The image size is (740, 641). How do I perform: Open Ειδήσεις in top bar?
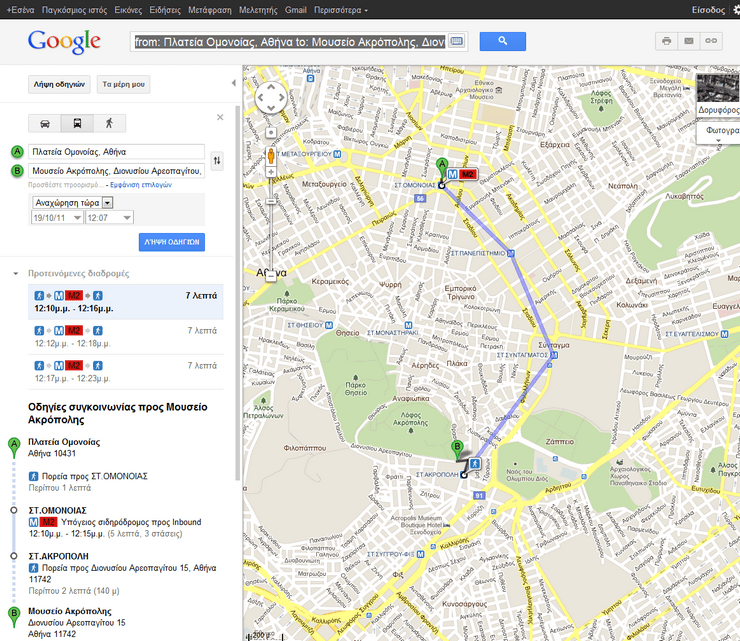click(x=165, y=10)
